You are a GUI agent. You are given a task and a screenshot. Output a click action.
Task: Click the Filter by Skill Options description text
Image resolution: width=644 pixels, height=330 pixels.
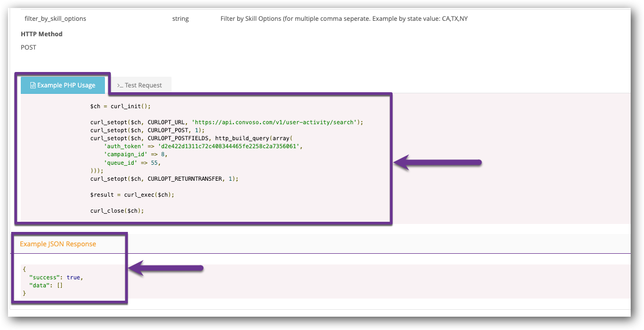[344, 19]
